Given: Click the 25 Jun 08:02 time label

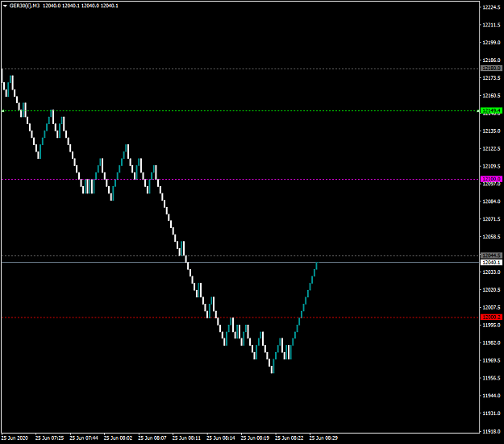Looking at the screenshot, I should [118, 438].
